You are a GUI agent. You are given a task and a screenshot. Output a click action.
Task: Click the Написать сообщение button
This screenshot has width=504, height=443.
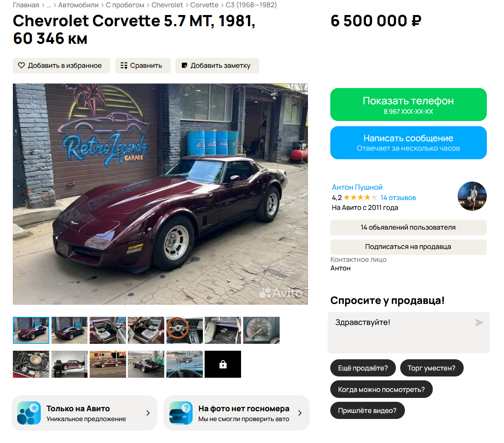click(408, 143)
